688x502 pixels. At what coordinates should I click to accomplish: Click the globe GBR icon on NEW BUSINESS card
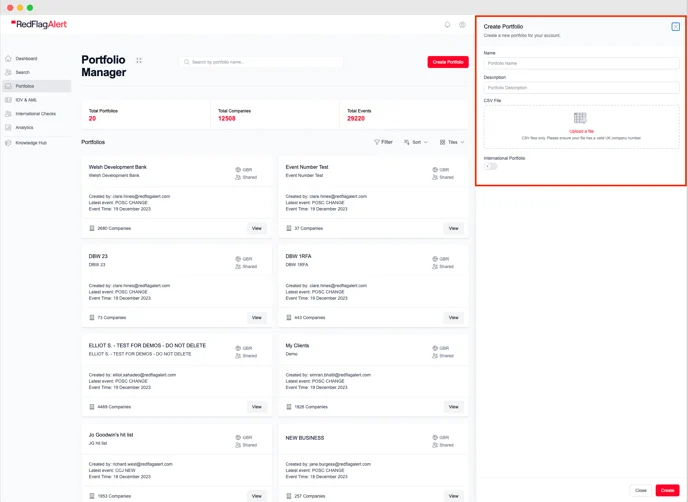click(x=435, y=437)
